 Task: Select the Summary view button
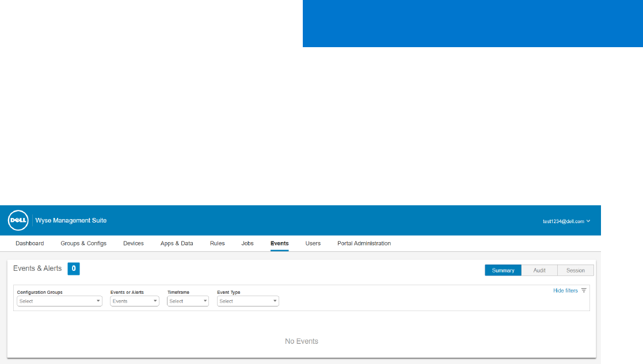[503, 270]
